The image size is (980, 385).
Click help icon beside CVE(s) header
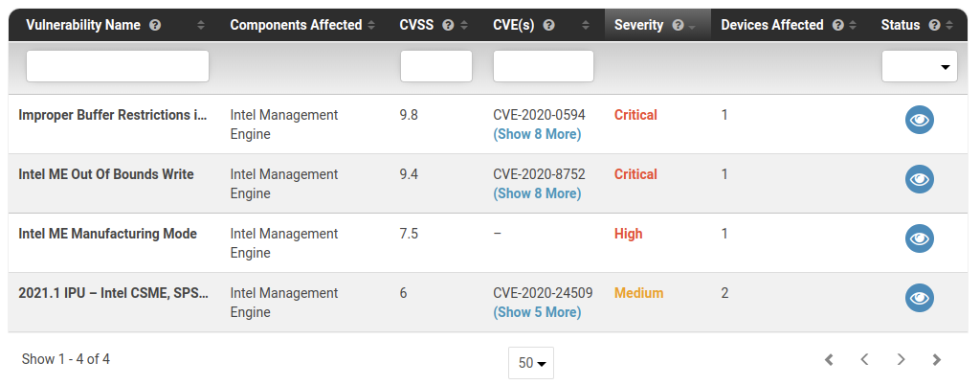[x=548, y=25]
